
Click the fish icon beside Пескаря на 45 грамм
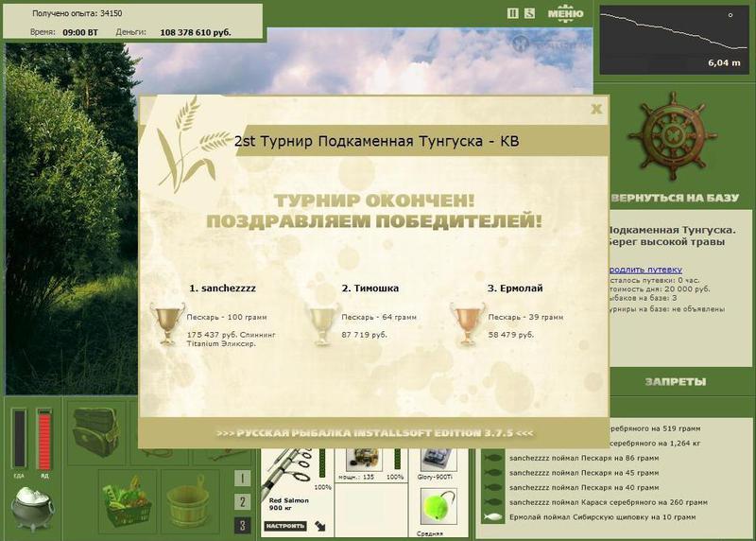pyautogui.click(x=492, y=473)
